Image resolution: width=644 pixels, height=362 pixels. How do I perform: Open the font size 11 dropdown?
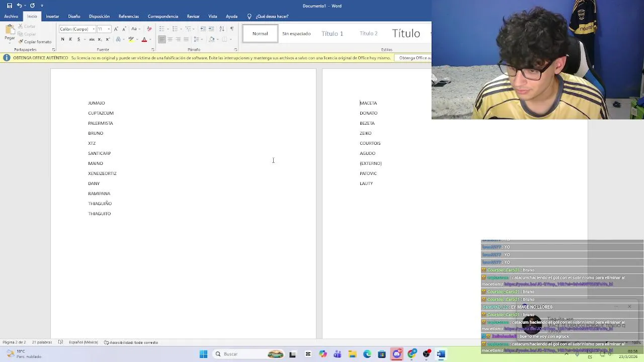click(109, 29)
